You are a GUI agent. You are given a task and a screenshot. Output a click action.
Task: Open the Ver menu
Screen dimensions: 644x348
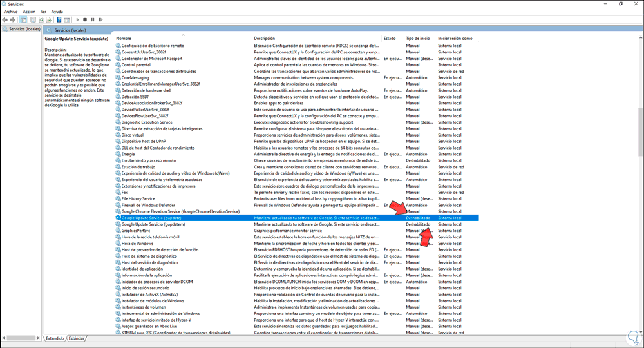coord(43,12)
